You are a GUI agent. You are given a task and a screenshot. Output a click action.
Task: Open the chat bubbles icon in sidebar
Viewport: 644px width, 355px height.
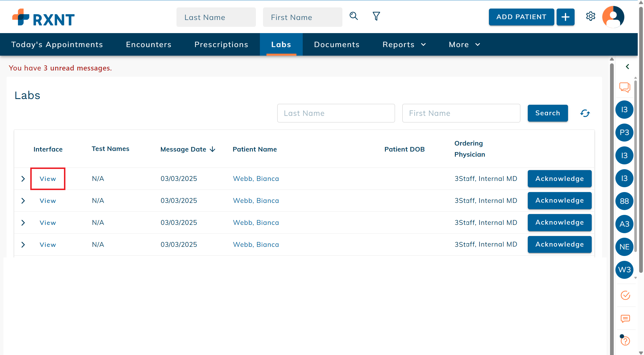(x=625, y=87)
